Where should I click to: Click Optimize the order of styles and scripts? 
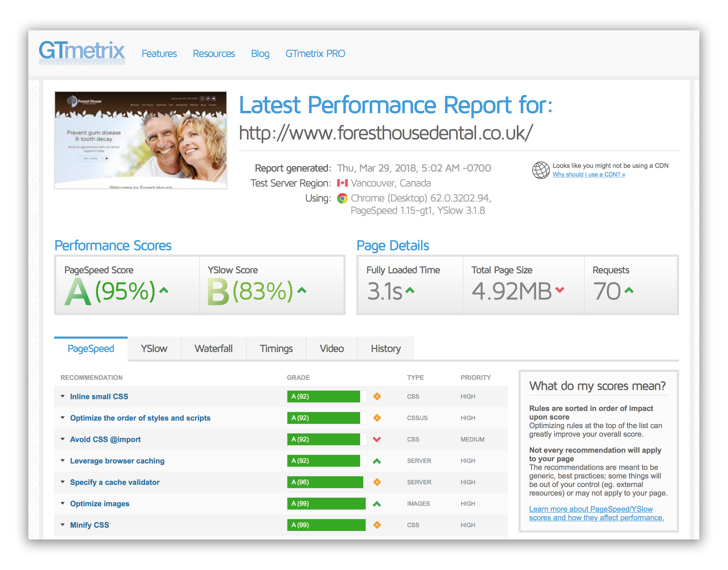click(x=140, y=418)
